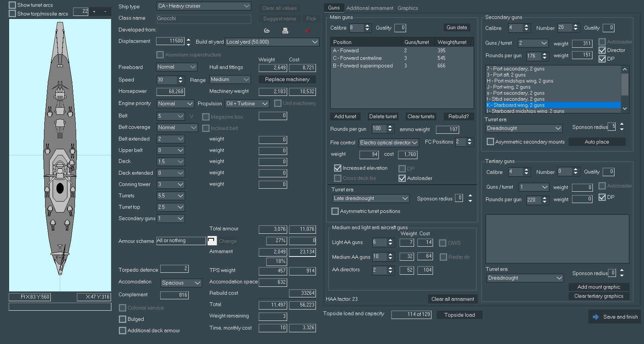Open the Accomodation dropdown
644x344 pixels.
181,283
